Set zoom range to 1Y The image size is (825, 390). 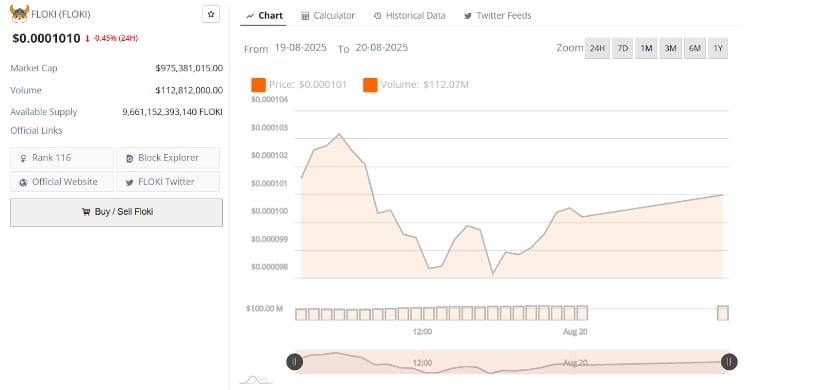pyautogui.click(x=718, y=48)
